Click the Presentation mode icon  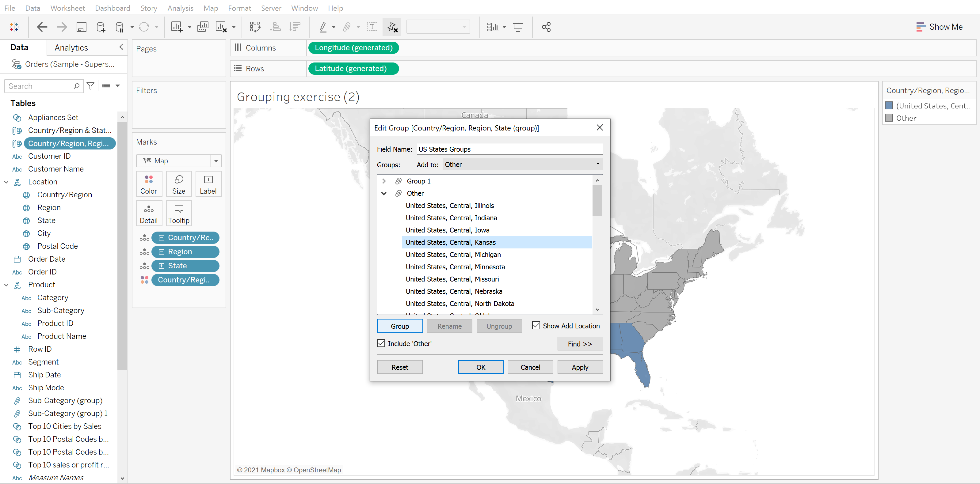point(518,27)
